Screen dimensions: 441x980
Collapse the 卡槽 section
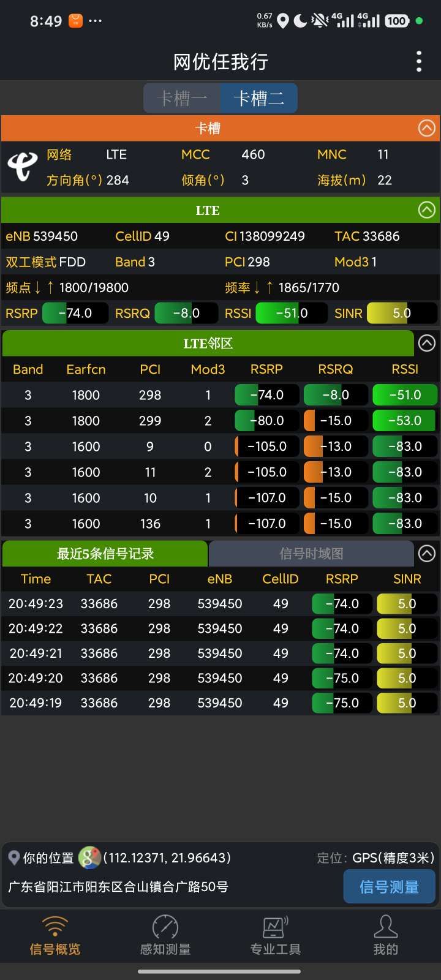(426, 128)
